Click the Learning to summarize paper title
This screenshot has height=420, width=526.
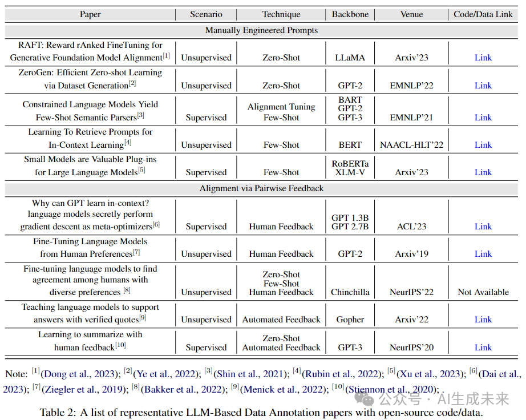pos(90,341)
